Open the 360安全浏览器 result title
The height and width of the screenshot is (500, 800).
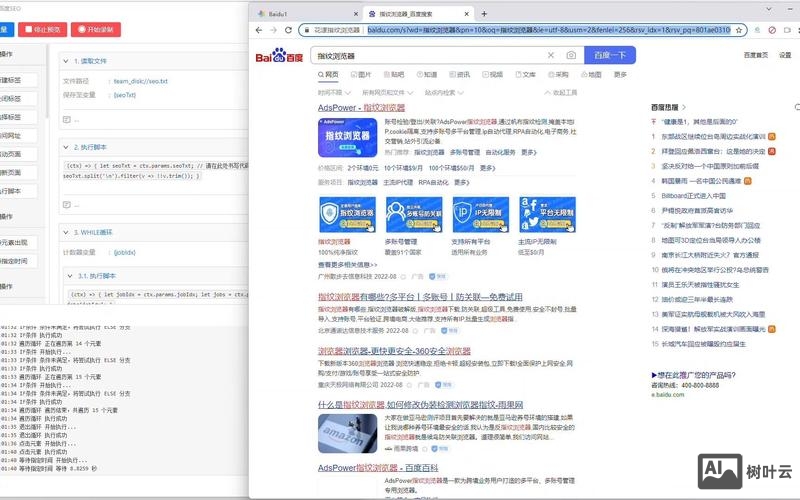(394, 351)
